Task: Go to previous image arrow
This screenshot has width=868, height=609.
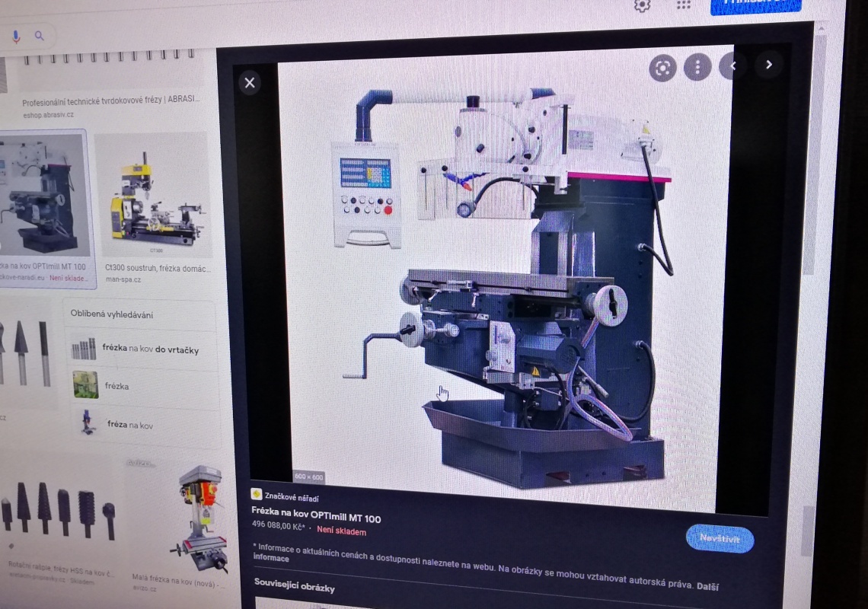Action: pyautogui.click(x=732, y=66)
